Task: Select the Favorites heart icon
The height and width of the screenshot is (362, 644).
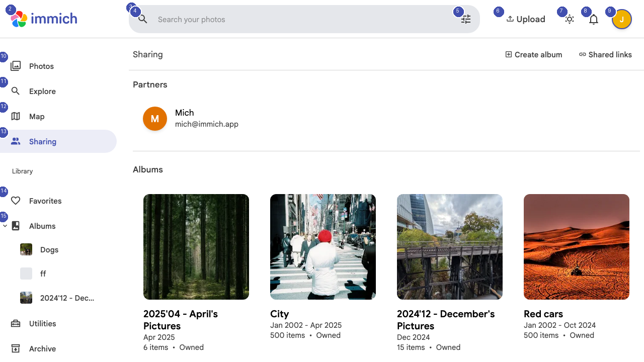Action: click(x=16, y=201)
